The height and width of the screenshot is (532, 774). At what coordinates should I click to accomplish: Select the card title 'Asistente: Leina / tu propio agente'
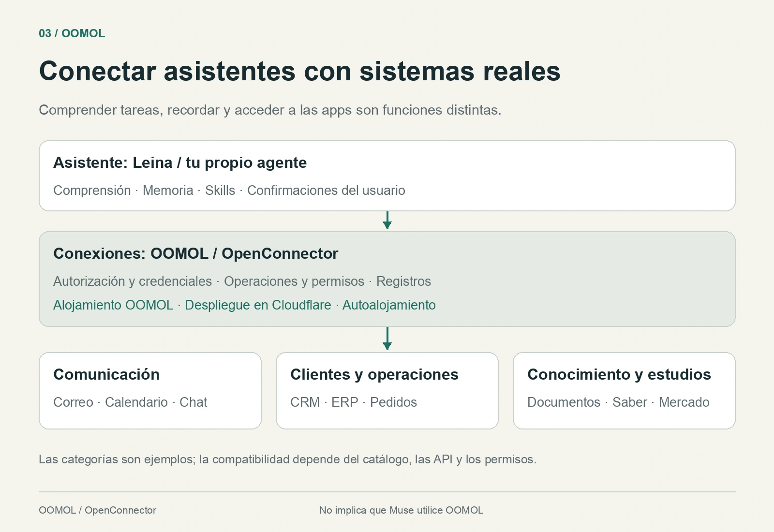[x=180, y=163]
